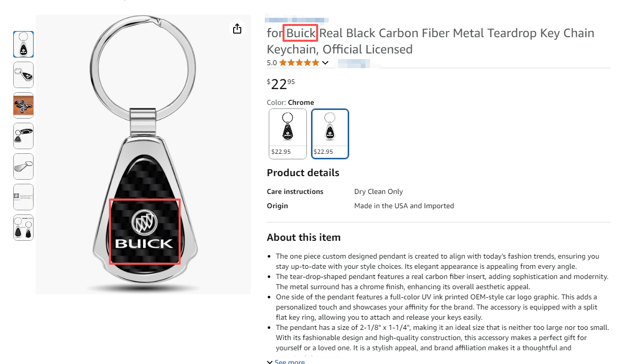View the second angled keychain thumbnail
The image size is (622, 364).
point(23,75)
